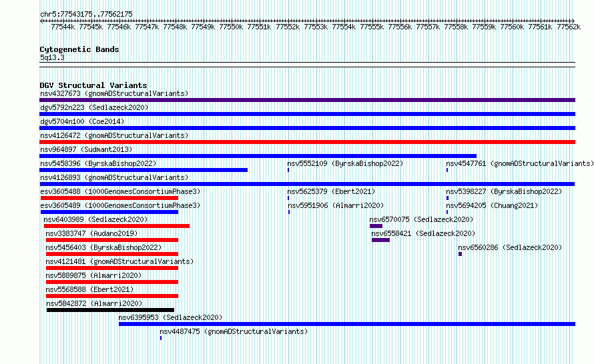Open the nsv964897 (Sudmant2013) label
Image resolution: width=594 pixels, height=364 pixels.
tap(86, 149)
